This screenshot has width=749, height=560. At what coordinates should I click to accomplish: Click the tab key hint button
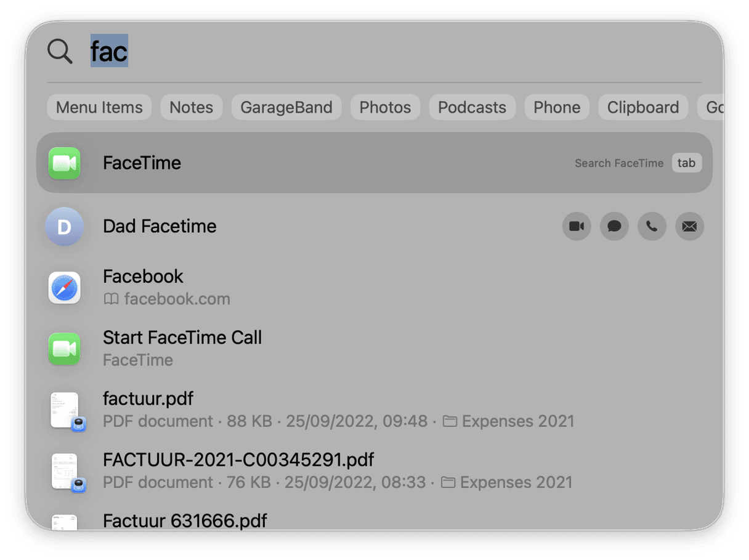(x=687, y=163)
